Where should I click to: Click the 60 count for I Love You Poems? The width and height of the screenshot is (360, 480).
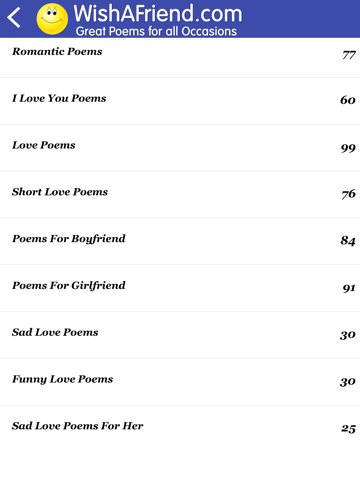point(348,100)
